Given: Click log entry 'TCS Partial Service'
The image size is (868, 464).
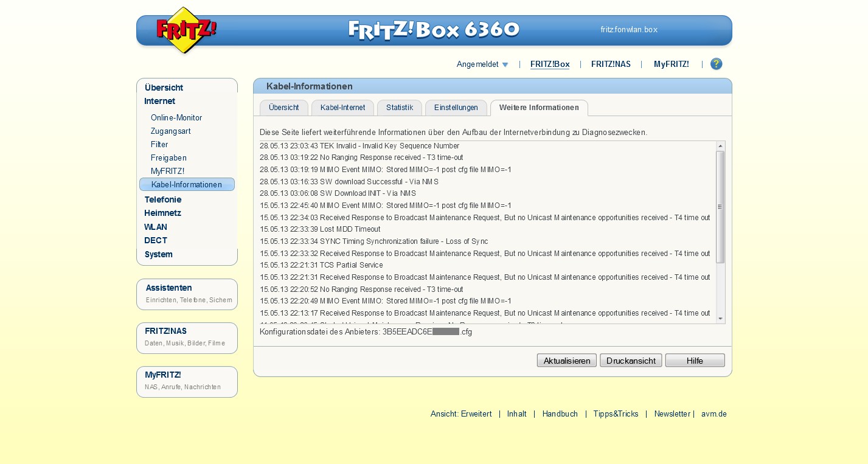Looking at the screenshot, I should point(321,265).
